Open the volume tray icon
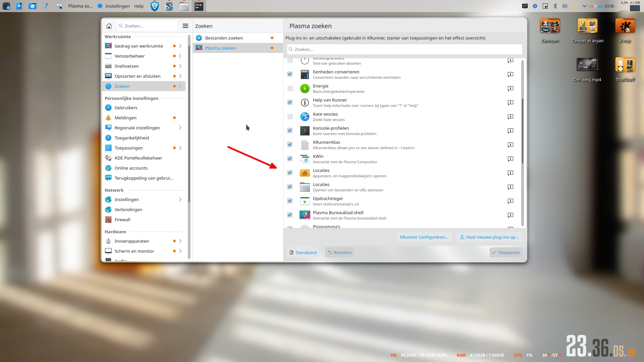644x362 pixels. 565,6
